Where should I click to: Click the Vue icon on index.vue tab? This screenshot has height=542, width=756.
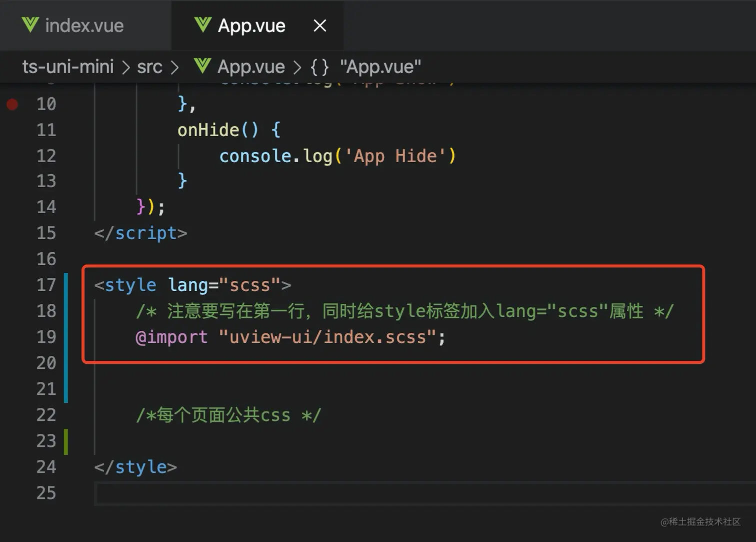coord(30,25)
